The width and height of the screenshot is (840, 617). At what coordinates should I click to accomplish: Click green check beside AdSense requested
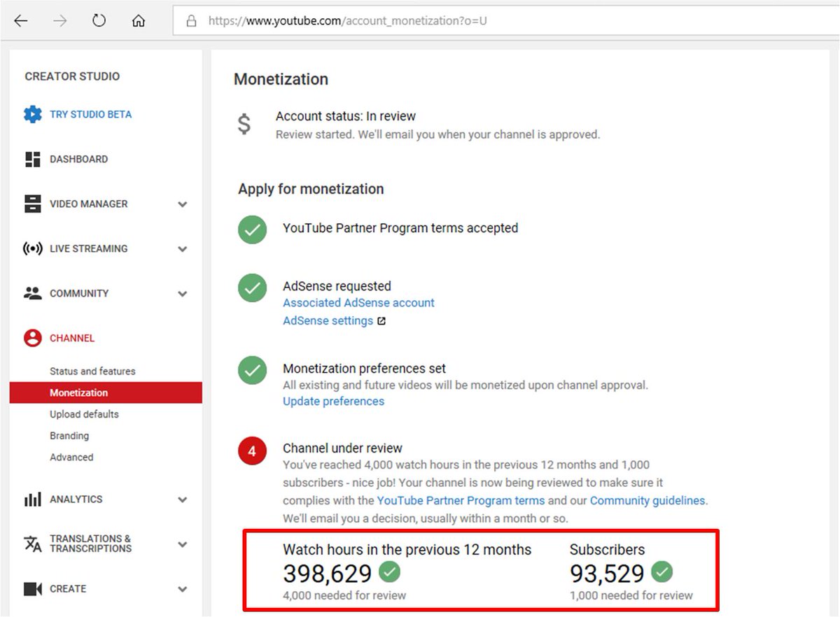pyautogui.click(x=252, y=288)
